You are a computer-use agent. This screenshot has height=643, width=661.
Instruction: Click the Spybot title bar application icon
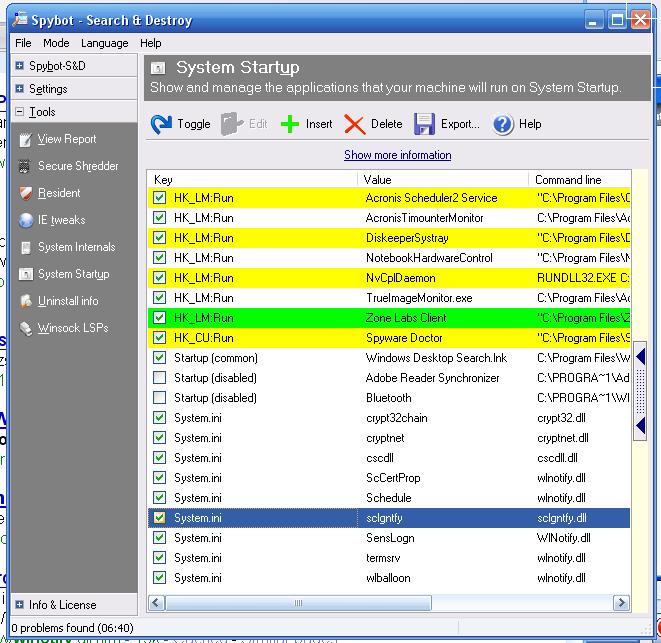[20, 19]
